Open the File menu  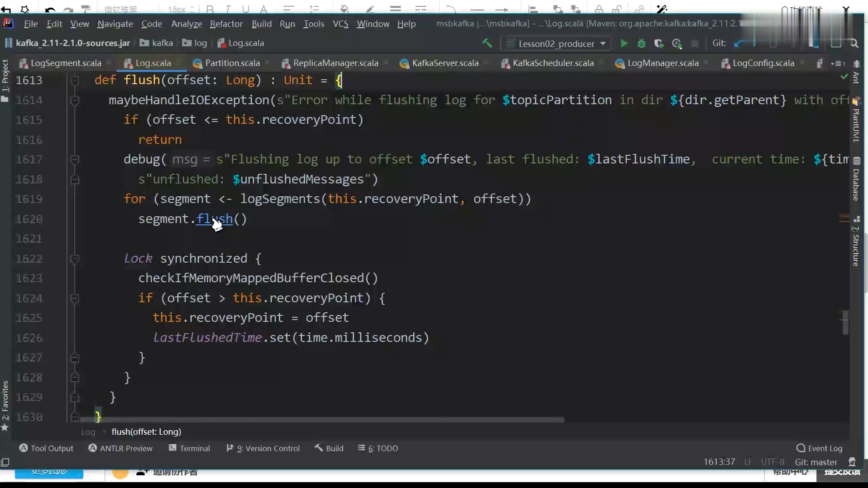point(31,24)
